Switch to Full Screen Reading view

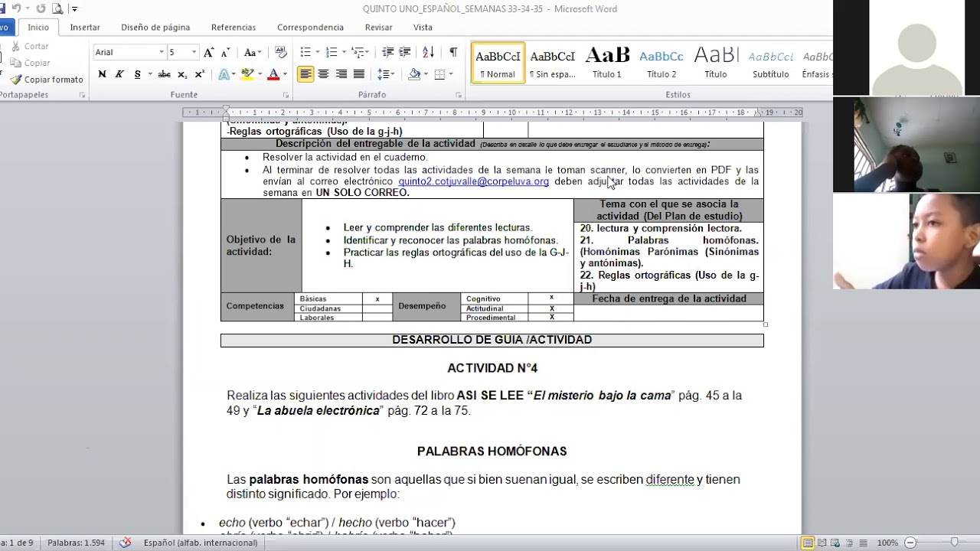coord(822,543)
